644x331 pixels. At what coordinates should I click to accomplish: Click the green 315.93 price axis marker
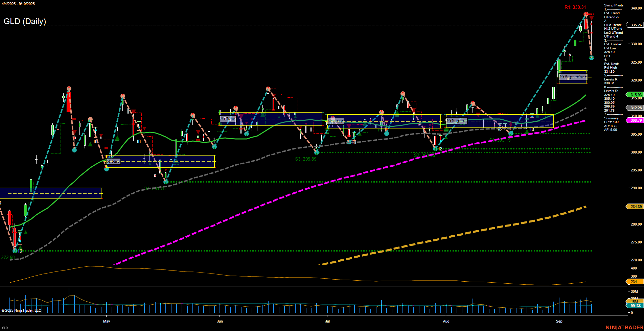click(x=636, y=95)
